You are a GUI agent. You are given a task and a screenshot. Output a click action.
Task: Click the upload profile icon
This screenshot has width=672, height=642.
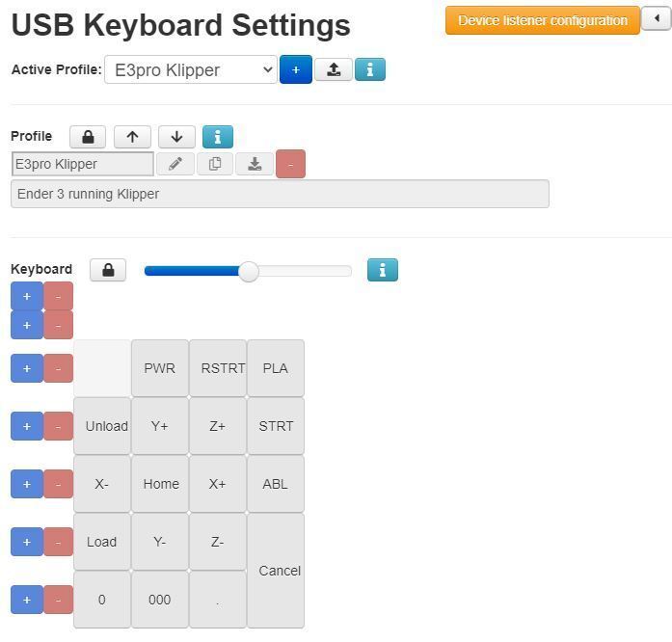click(x=334, y=69)
